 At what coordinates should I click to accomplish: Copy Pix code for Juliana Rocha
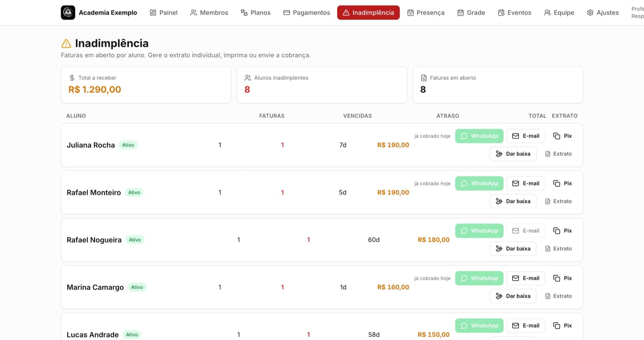(x=563, y=136)
